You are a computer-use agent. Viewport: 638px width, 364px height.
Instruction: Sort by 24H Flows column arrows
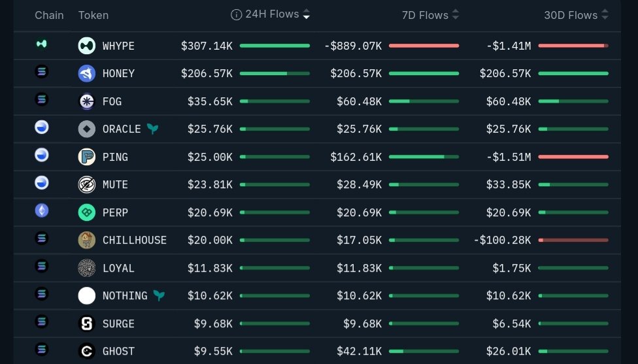tap(307, 14)
